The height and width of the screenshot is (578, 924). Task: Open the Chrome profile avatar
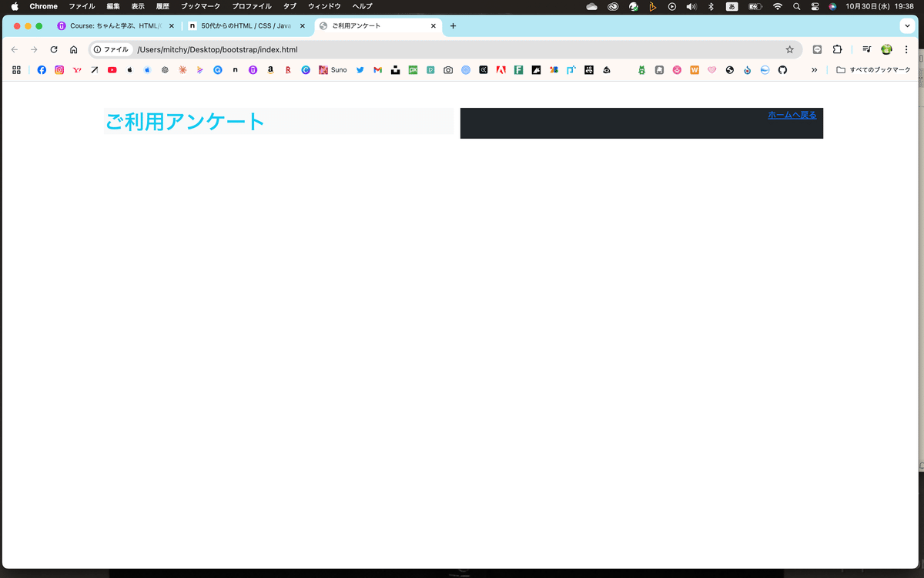pyautogui.click(x=886, y=49)
